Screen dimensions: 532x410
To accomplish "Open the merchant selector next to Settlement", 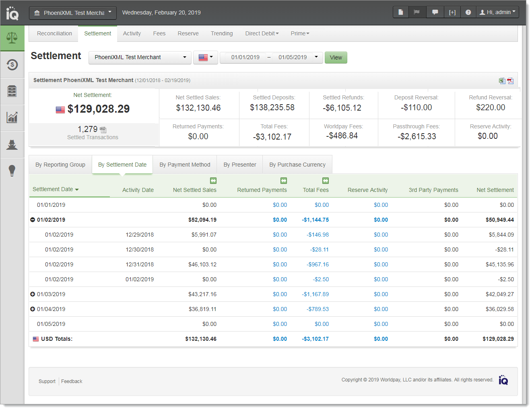I will point(140,58).
